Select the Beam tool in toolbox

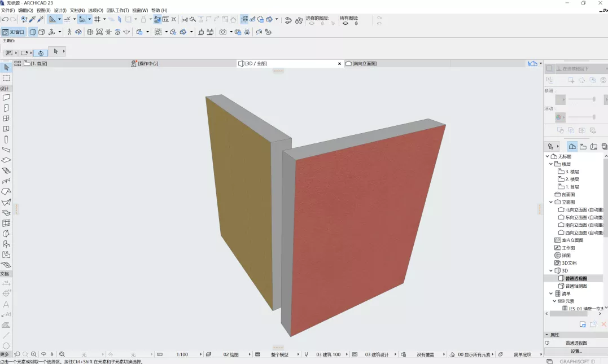pos(6,150)
